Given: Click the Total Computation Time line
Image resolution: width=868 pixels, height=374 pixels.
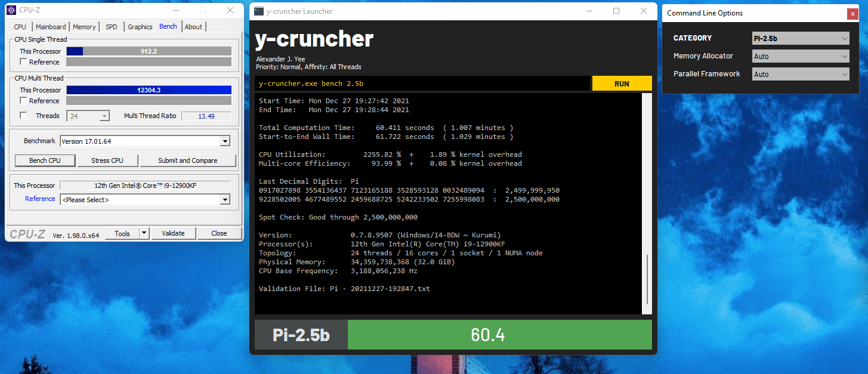Looking at the screenshot, I should pos(386,128).
